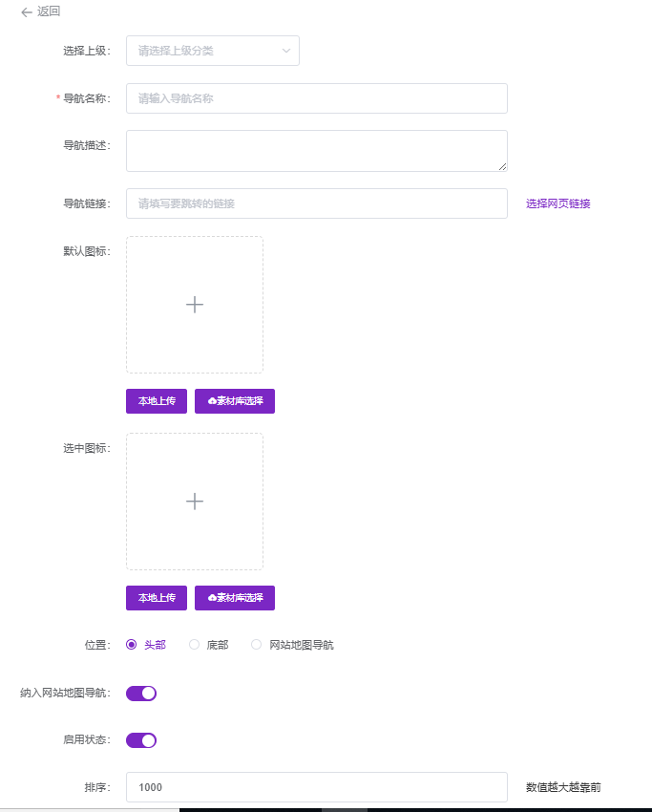
Task: Click plus icon in 默认图标 upload box
Action: tap(195, 305)
